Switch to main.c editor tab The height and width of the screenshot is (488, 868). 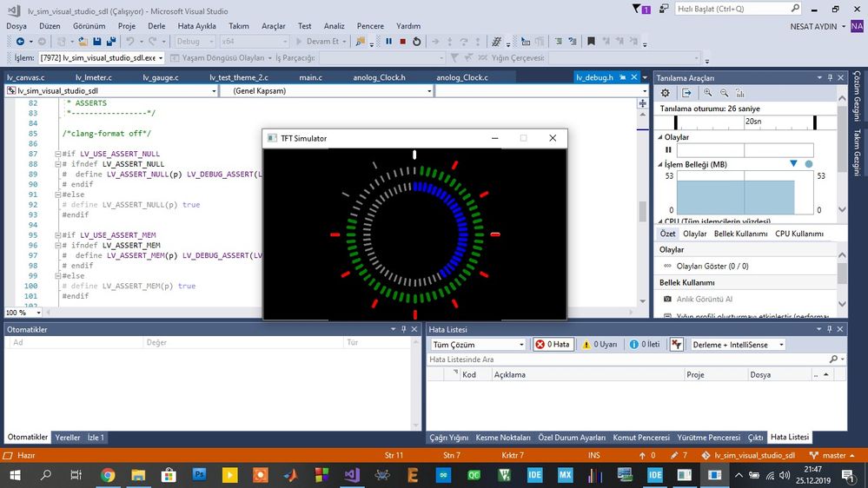click(310, 77)
